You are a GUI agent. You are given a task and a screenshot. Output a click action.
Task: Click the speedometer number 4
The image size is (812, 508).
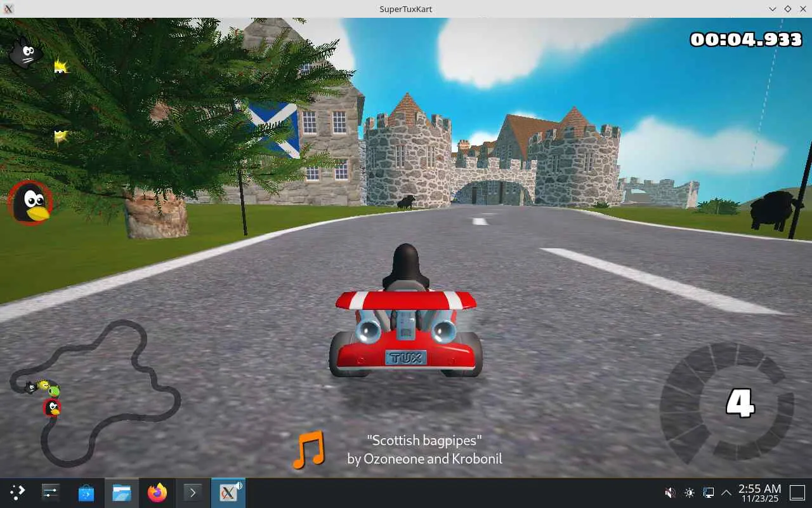click(740, 403)
